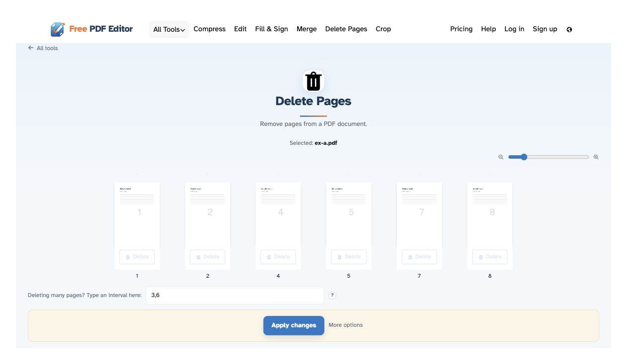Click the Apply changes button
627x364 pixels.
(x=294, y=325)
